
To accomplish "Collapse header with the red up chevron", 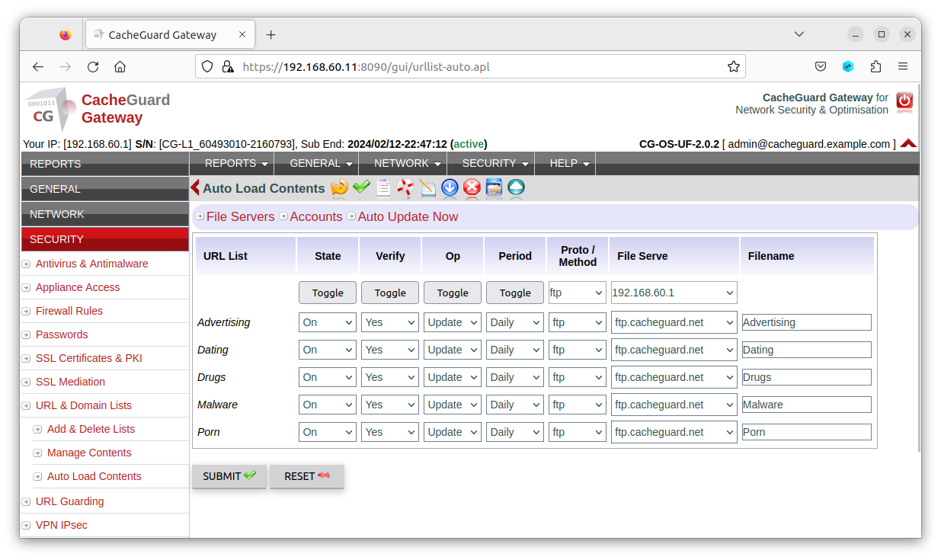I will click(908, 143).
